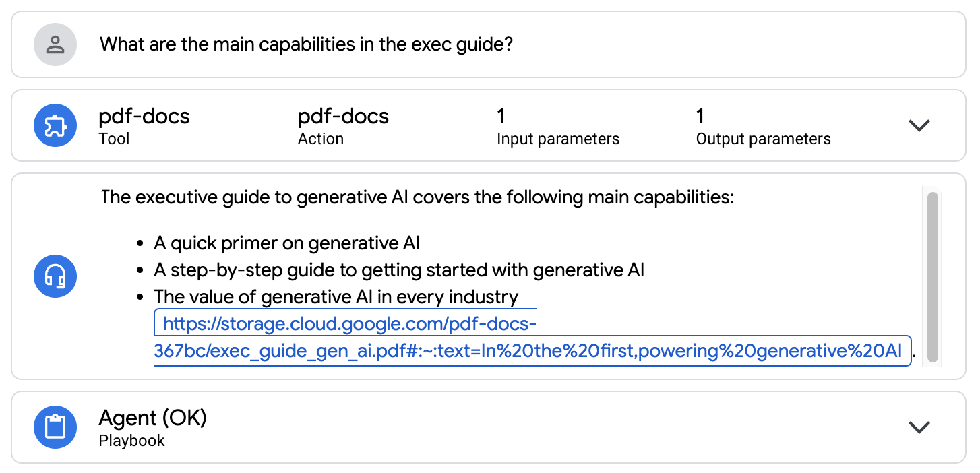Viewport: 980px width, 473px height.
Task: Click the user avatar icon
Action: 55,45
